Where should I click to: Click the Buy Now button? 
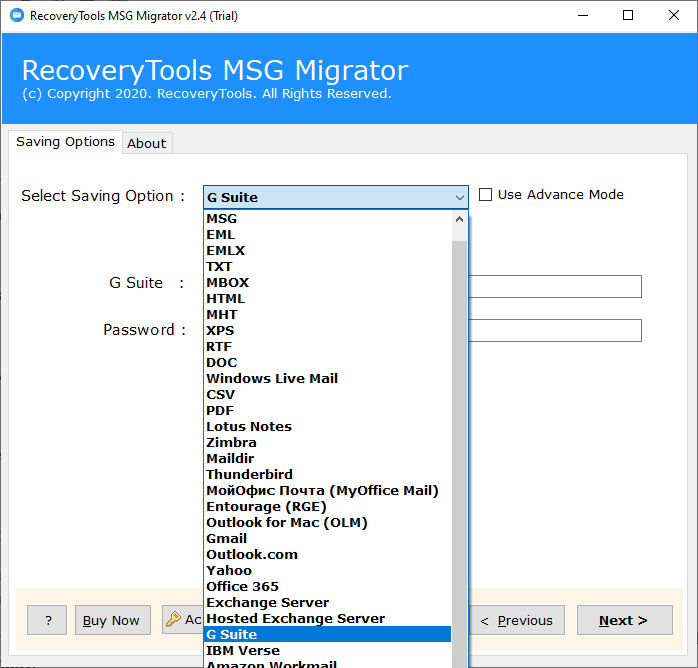(113, 620)
